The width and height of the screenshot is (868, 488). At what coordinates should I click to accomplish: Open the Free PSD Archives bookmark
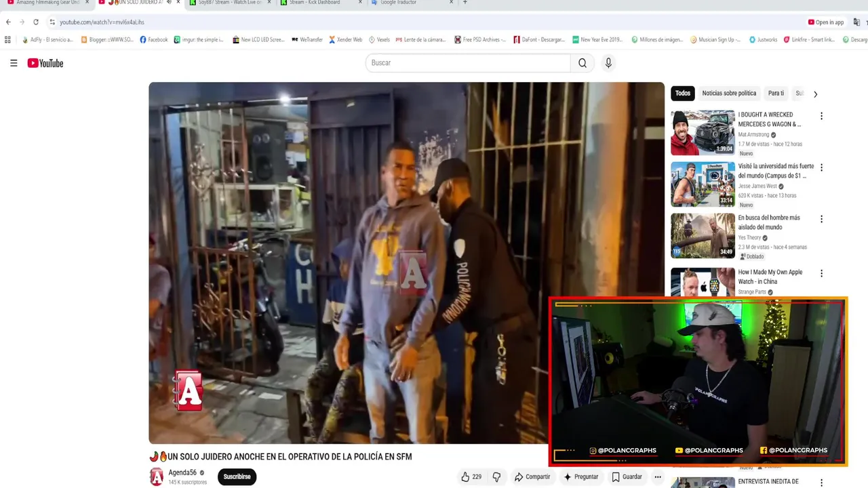(x=480, y=39)
